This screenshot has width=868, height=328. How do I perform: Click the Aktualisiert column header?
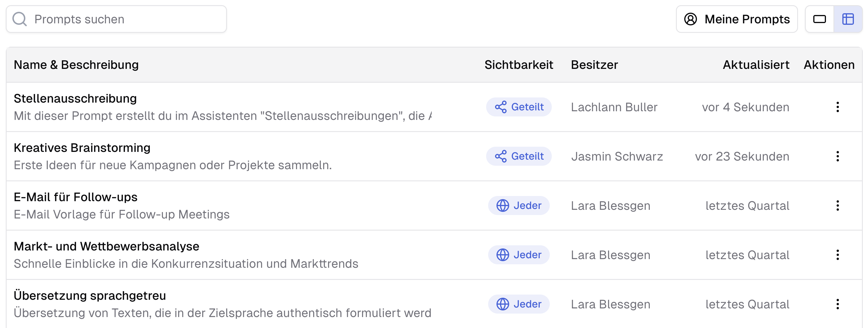755,64
